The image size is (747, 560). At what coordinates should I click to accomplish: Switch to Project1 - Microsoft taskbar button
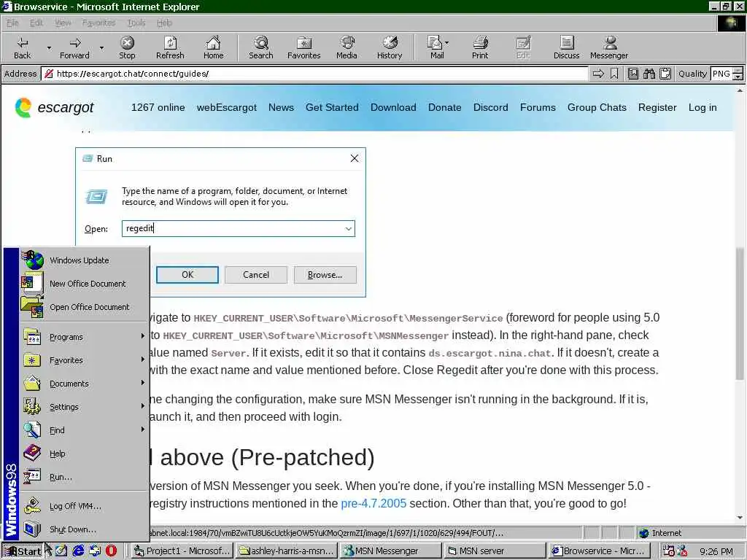(x=182, y=551)
